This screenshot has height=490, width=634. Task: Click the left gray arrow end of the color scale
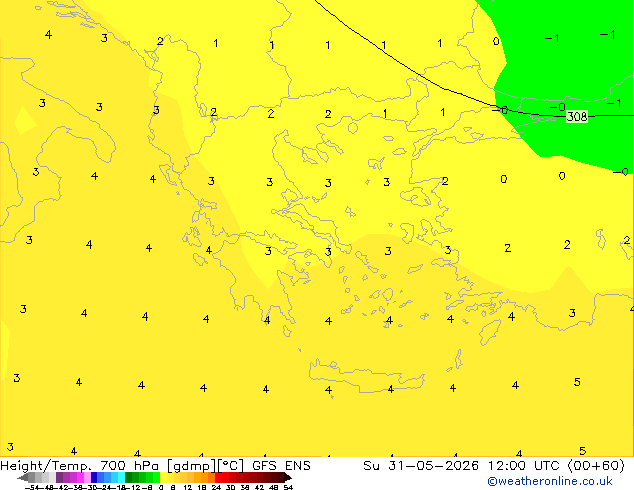pyautogui.click(x=23, y=478)
